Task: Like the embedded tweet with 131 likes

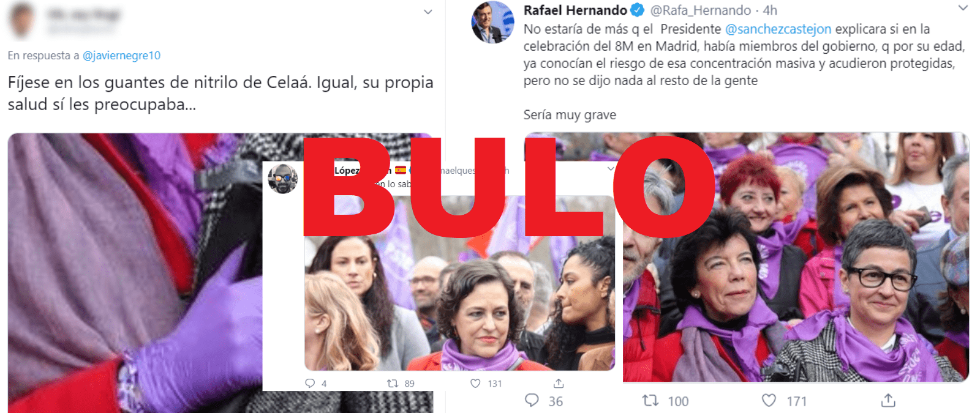Action: [475, 384]
